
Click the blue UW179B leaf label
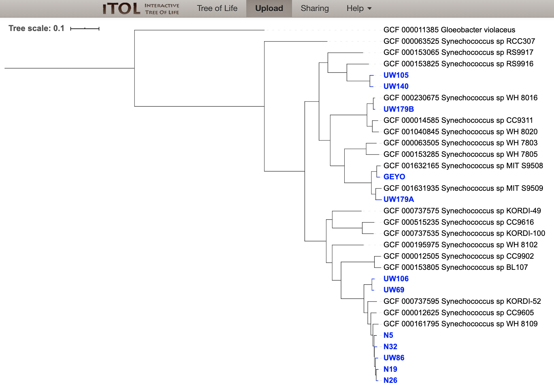[399, 109]
